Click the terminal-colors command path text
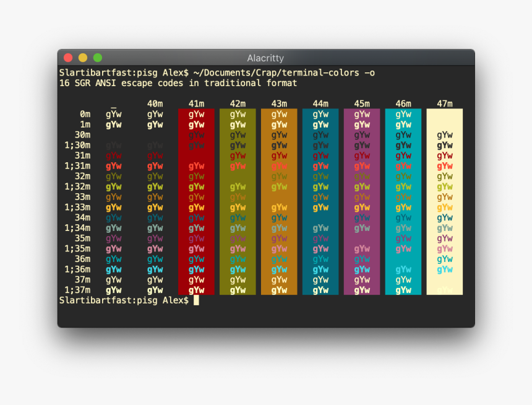 click(x=276, y=72)
